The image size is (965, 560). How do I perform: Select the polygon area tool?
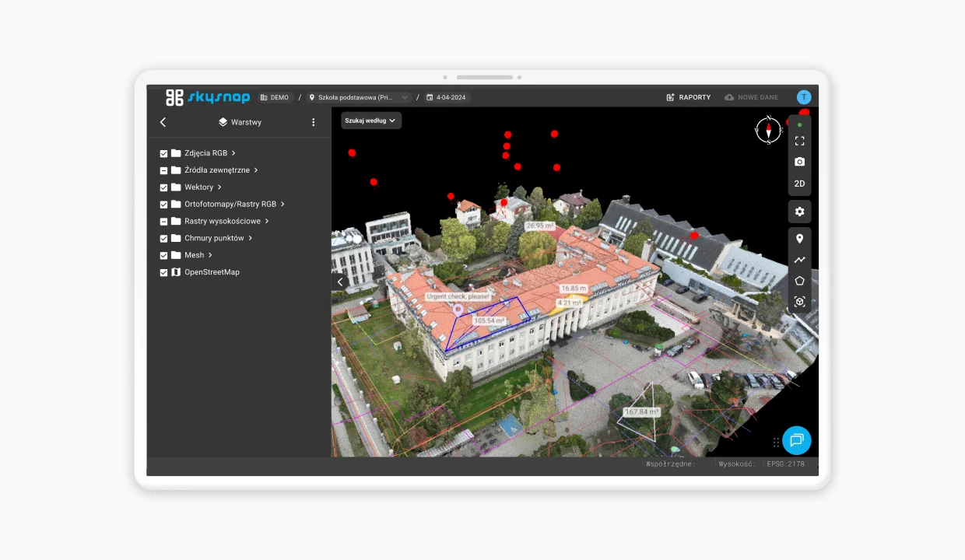point(799,281)
